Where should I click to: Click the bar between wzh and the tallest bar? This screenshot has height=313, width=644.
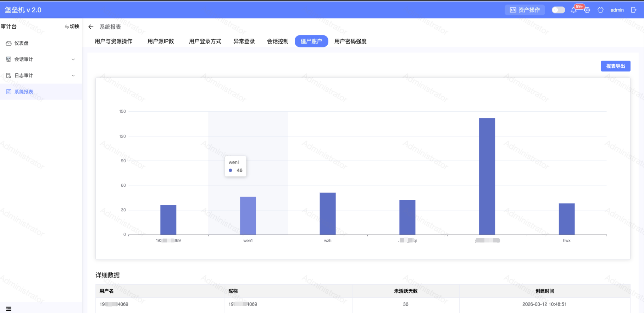pyautogui.click(x=407, y=217)
